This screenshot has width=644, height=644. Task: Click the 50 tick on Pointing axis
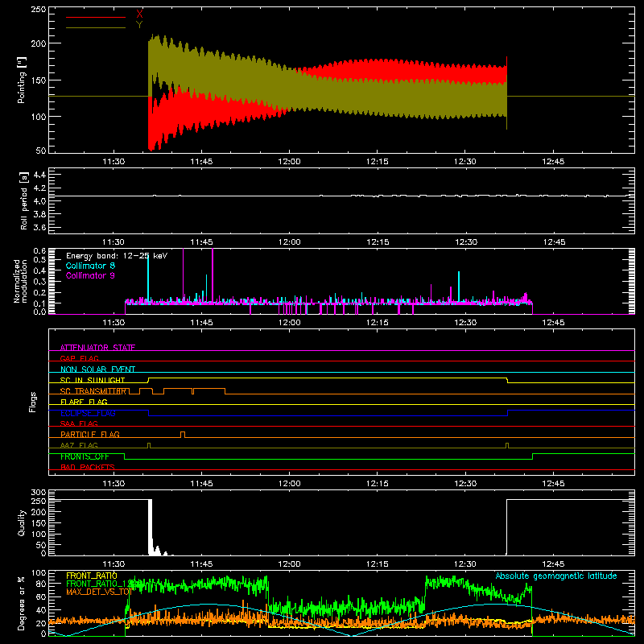point(41,151)
